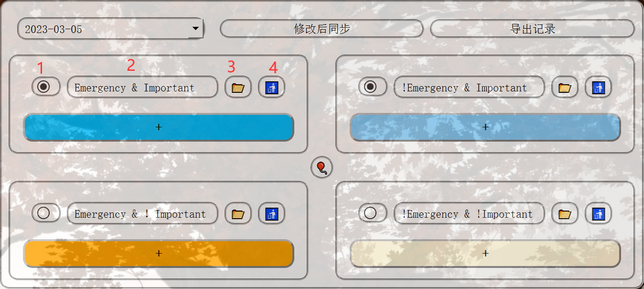The width and height of the screenshot is (644, 289).
Task: Open folder icon in !Emergency & Important quadrant
Action: (565, 88)
